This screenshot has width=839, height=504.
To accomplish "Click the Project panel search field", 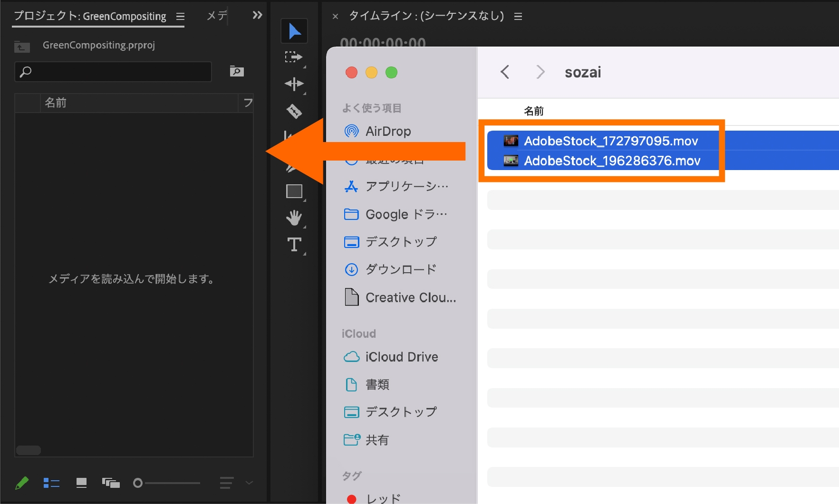I will point(113,72).
